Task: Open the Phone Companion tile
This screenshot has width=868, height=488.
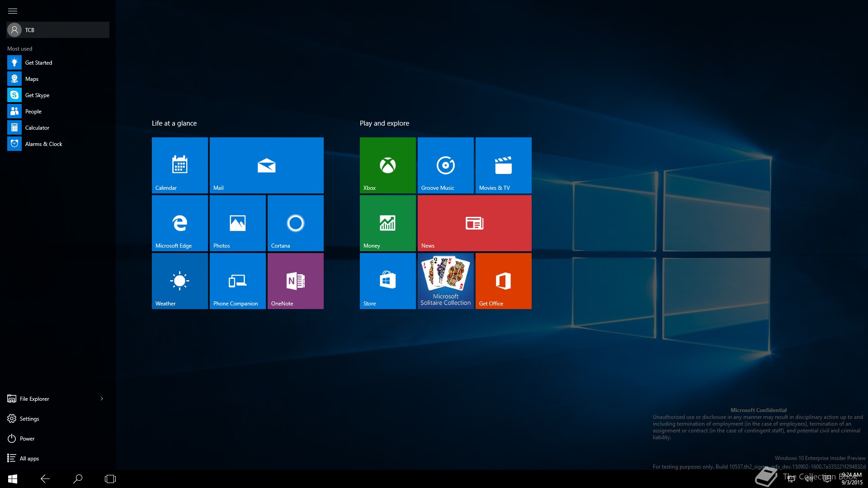Action: point(238,281)
